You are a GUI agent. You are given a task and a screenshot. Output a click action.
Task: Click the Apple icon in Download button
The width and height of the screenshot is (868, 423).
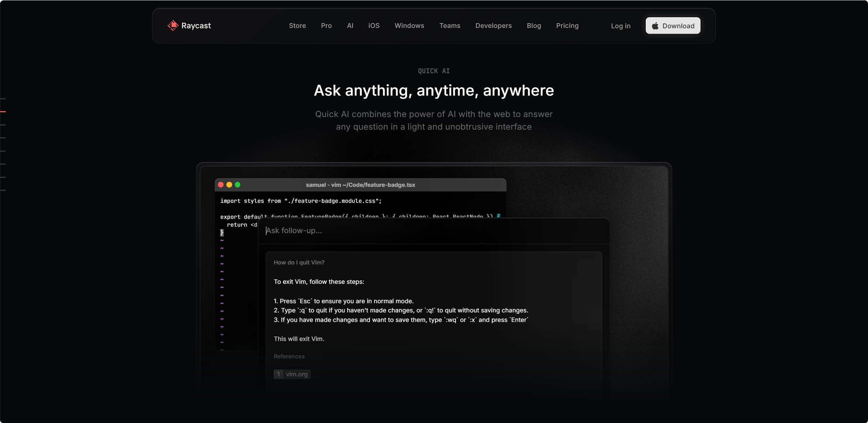coord(655,26)
